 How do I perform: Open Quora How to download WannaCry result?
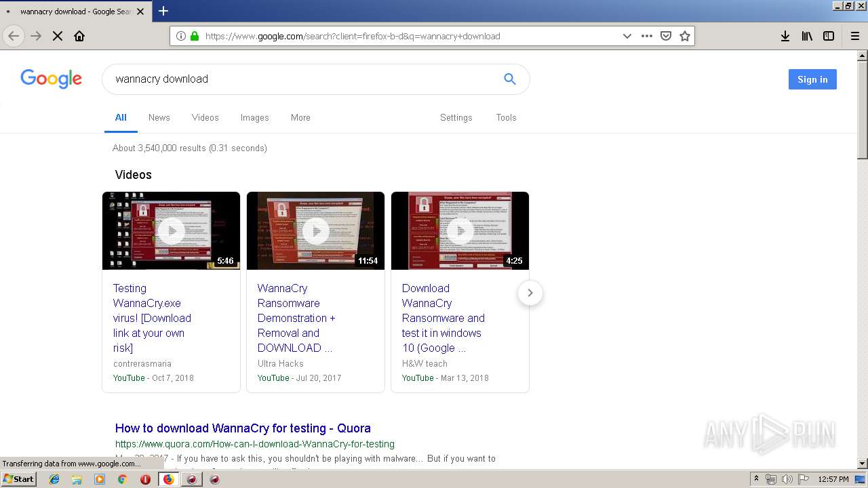243,428
